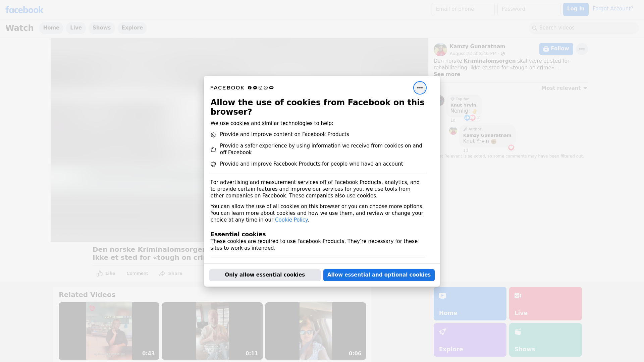Open the Home tile in sidebar
Screen dimensions: 644x362
470,304
